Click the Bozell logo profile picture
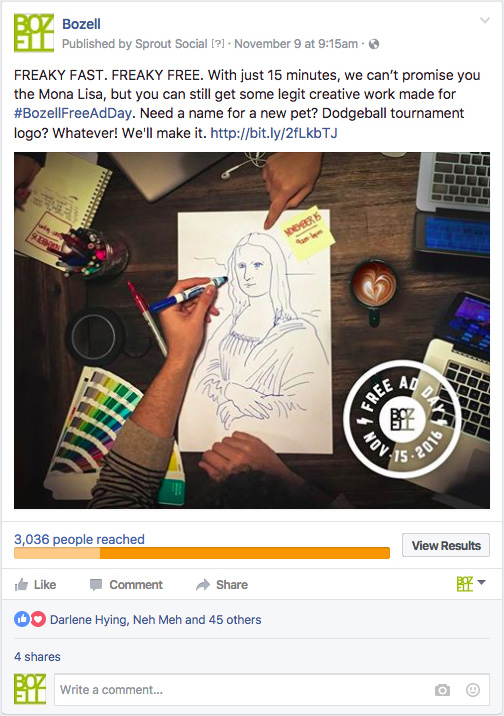The height and width of the screenshot is (716, 504). [x=34, y=33]
